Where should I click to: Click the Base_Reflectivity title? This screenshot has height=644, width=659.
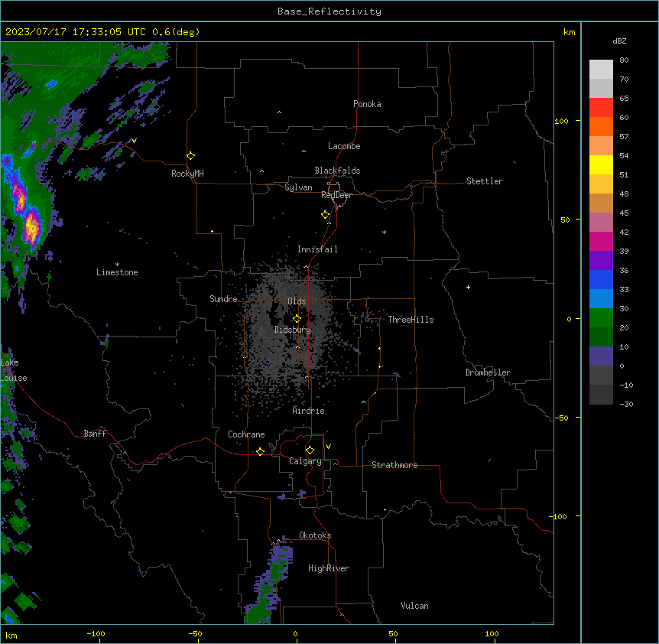(x=329, y=11)
